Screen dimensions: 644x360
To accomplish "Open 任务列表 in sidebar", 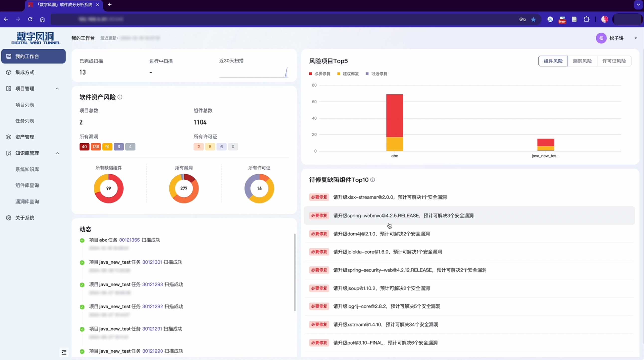I will click(x=25, y=121).
